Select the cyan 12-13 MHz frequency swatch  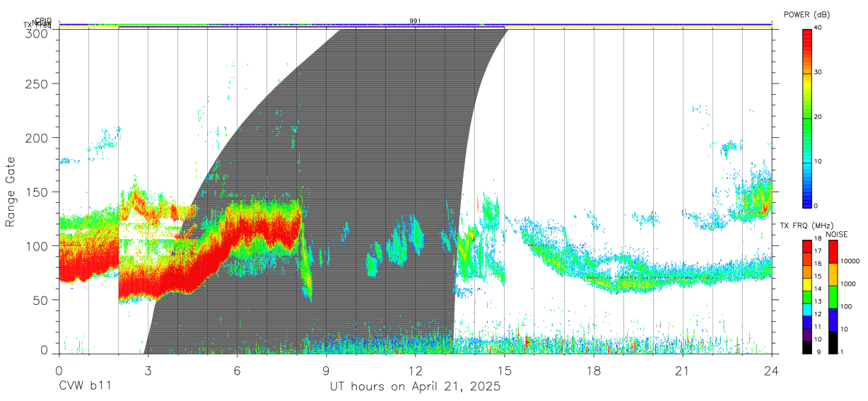(807, 310)
